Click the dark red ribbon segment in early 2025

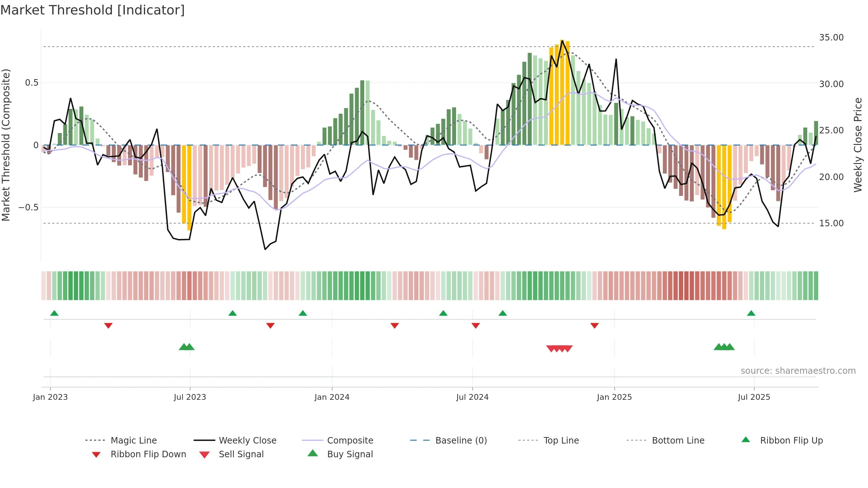tap(686, 286)
